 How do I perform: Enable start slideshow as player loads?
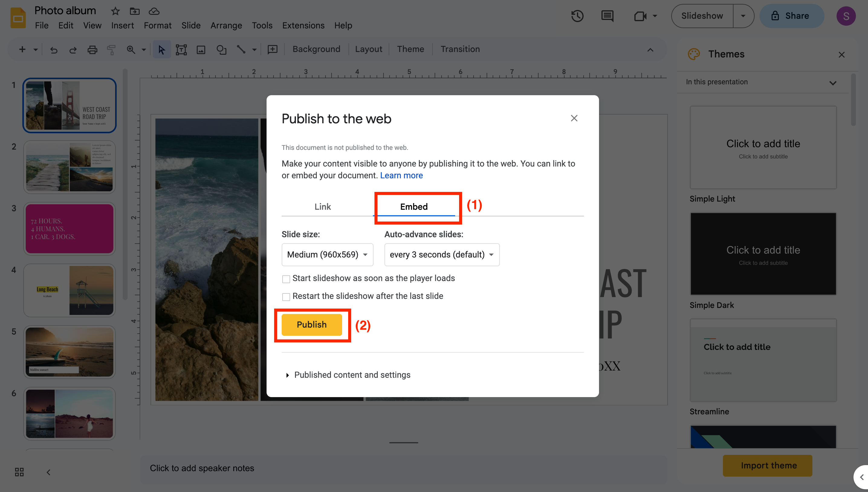coord(286,279)
